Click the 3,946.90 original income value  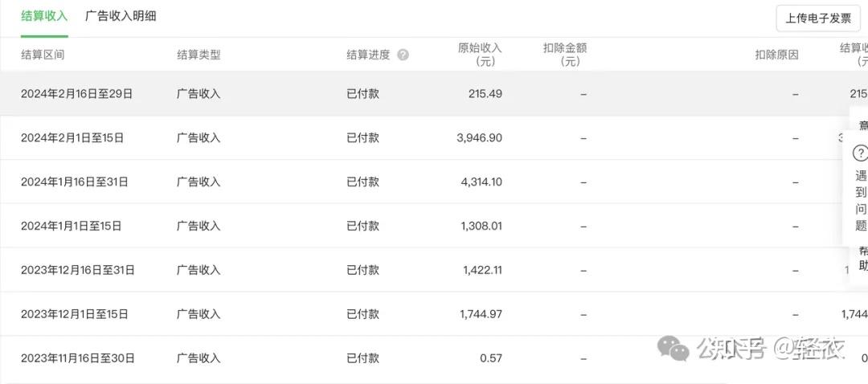coord(479,138)
